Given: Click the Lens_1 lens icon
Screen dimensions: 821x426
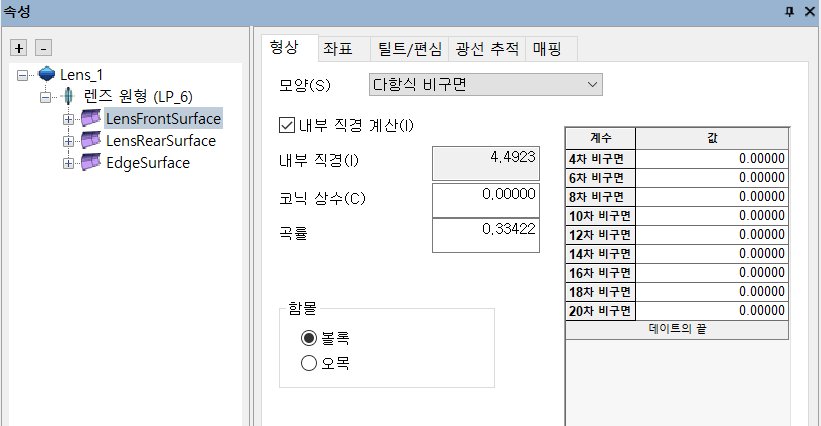Looking at the screenshot, I should pyautogui.click(x=47, y=74).
